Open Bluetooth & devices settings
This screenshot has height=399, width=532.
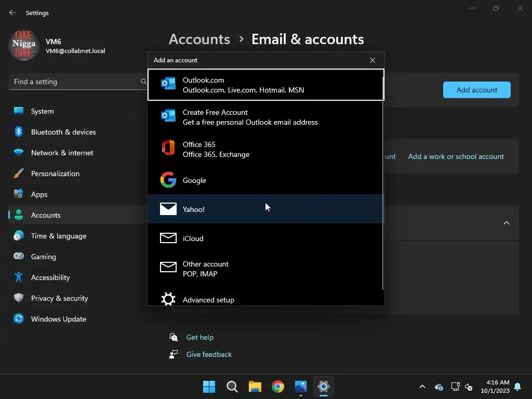coord(78,132)
